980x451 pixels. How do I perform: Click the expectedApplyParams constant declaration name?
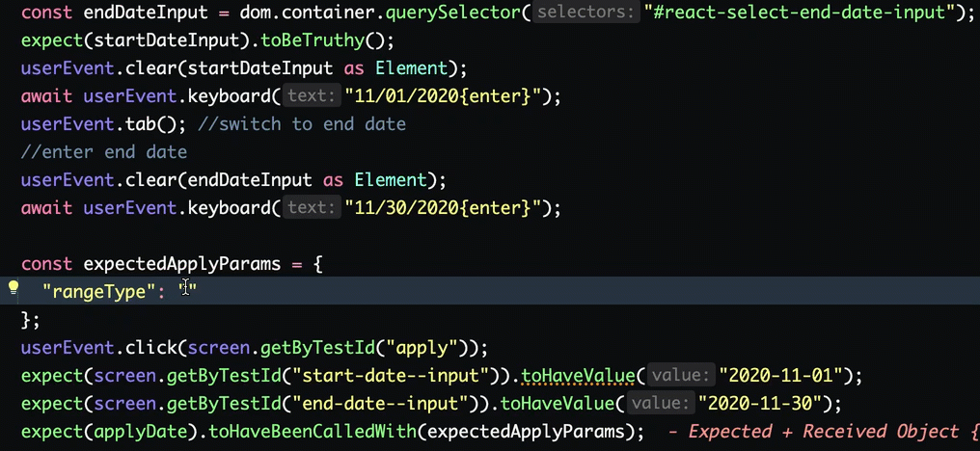[182, 264]
